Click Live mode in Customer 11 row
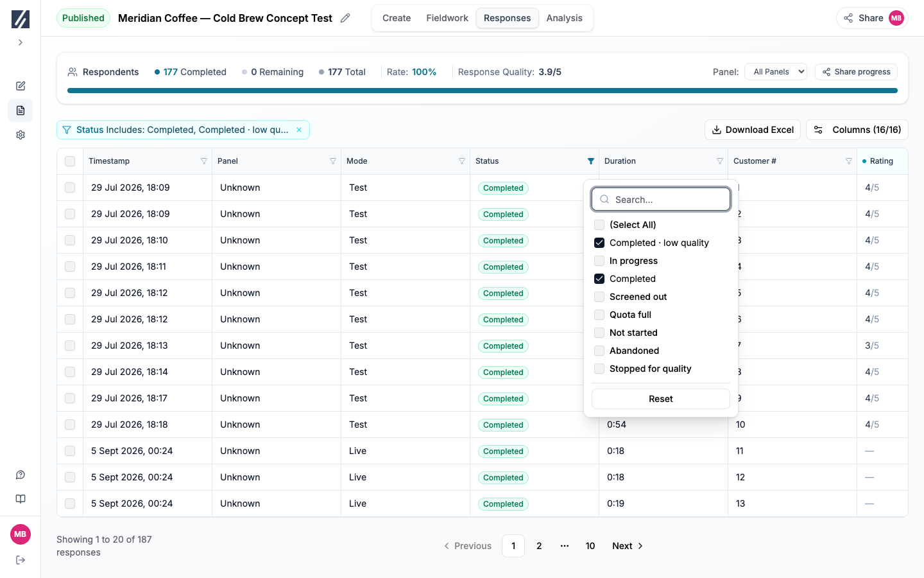Viewport: 924px width, 578px height. coord(358,451)
